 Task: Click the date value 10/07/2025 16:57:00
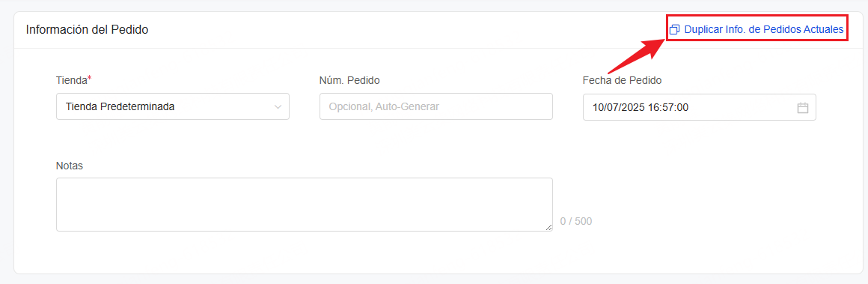[x=641, y=108]
